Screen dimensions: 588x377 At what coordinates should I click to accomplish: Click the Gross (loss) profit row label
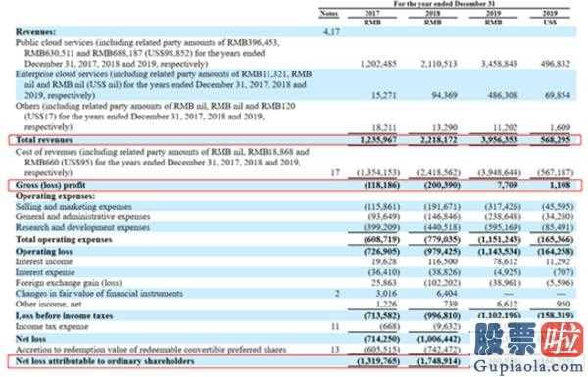[51, 185]
